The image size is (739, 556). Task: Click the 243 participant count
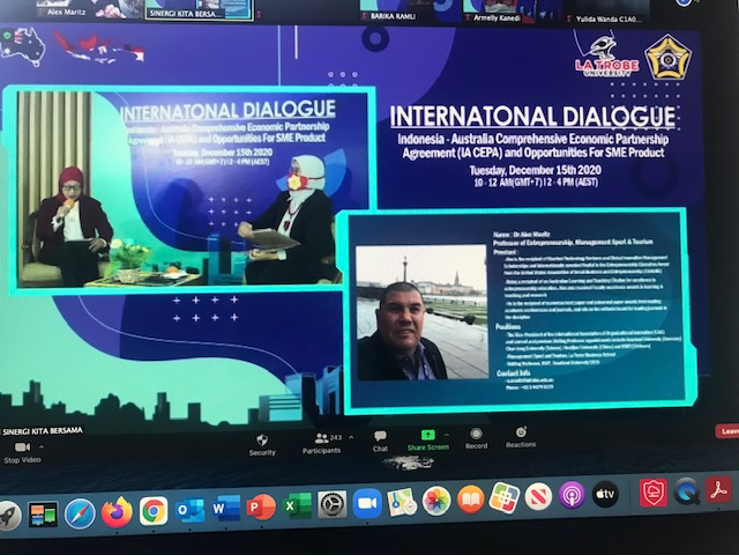tap(336, 438)
